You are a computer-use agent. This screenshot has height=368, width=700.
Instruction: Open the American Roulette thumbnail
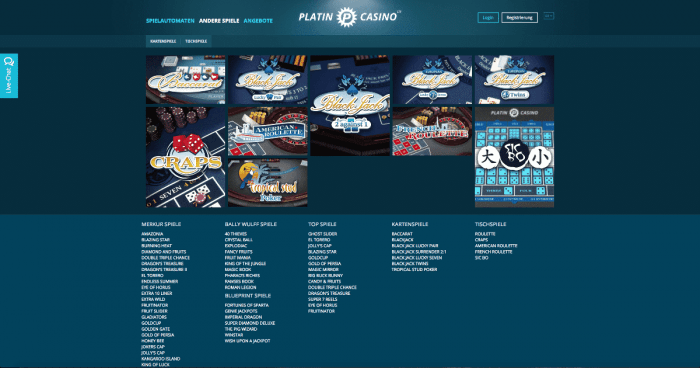[268, 131]
